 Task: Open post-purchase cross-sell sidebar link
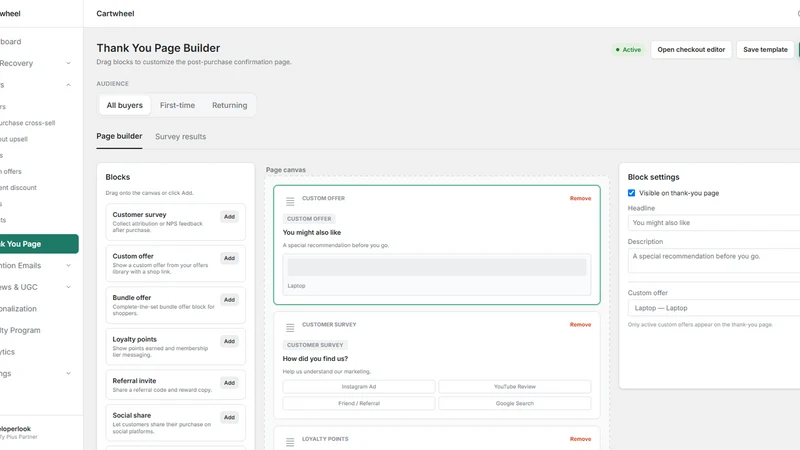(x=28, y=123)
